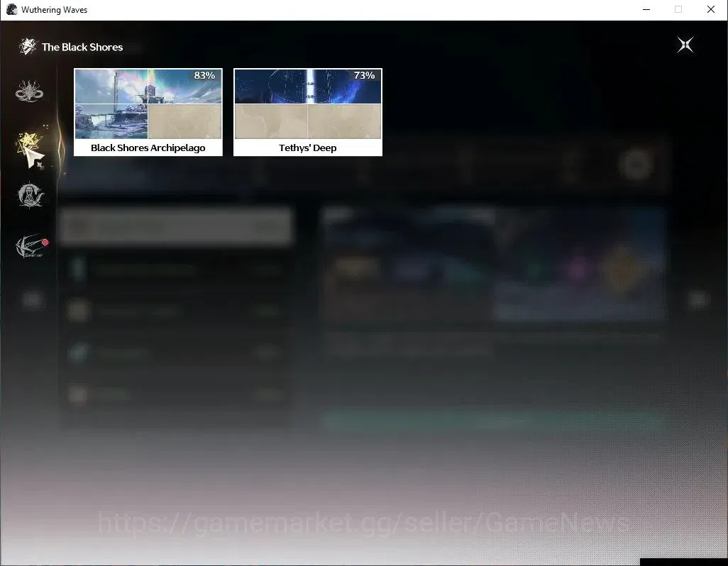Screen dimensions: 728x566
Task: Click the Black Shores header emblem icon
Action: pyautogui.click(x=28, y=46)
